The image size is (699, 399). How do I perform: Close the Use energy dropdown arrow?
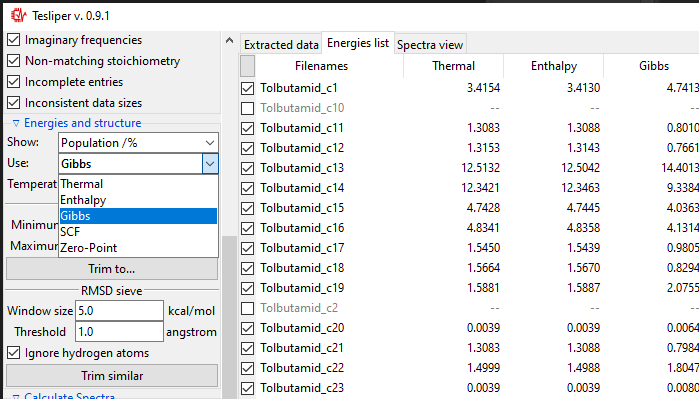tap(210, 164)
